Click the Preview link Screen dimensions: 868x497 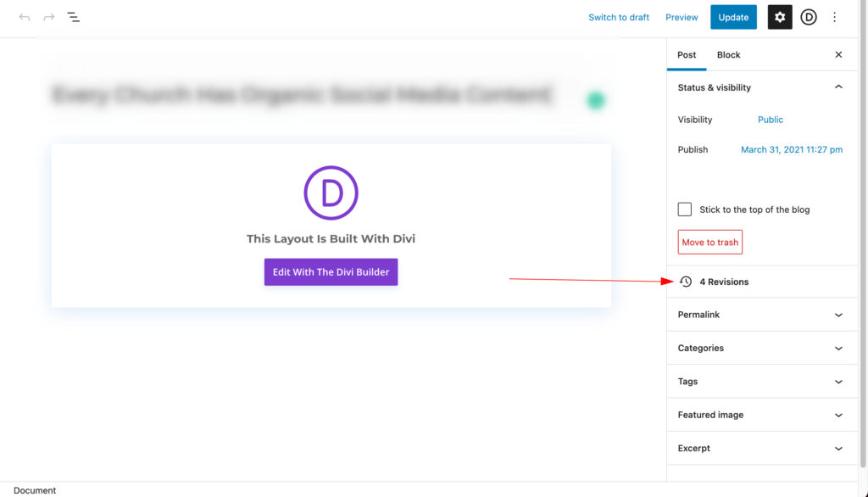tap(682, 17)
